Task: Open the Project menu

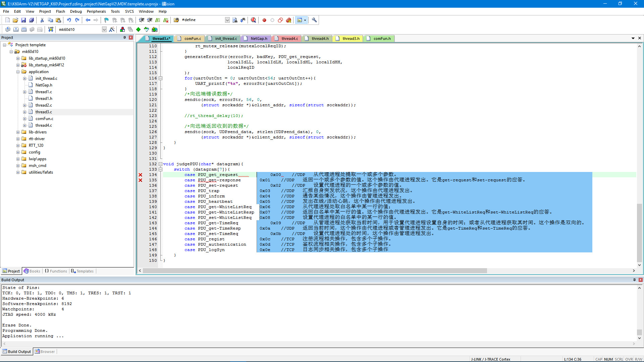Action: pyautogui.click(x=45, y=11)
